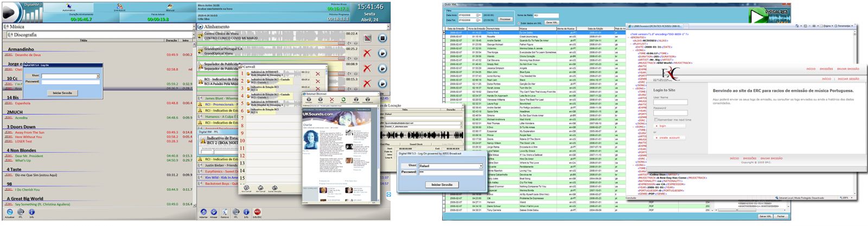This screenshot has height=226, width=868.
Task: Open INICIAR SESSÃO link on ERC site
Action: [x=848, y=79]
